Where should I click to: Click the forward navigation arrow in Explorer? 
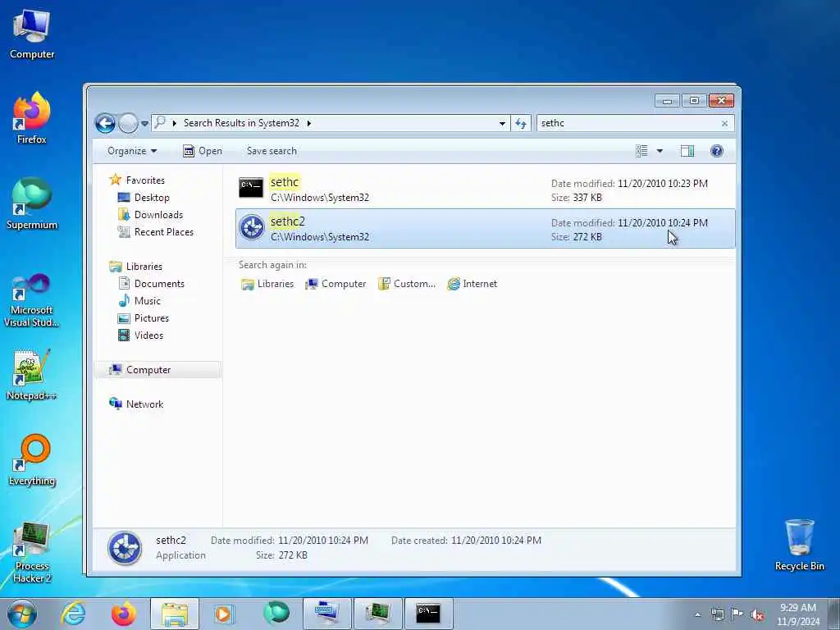pos(128,123)
